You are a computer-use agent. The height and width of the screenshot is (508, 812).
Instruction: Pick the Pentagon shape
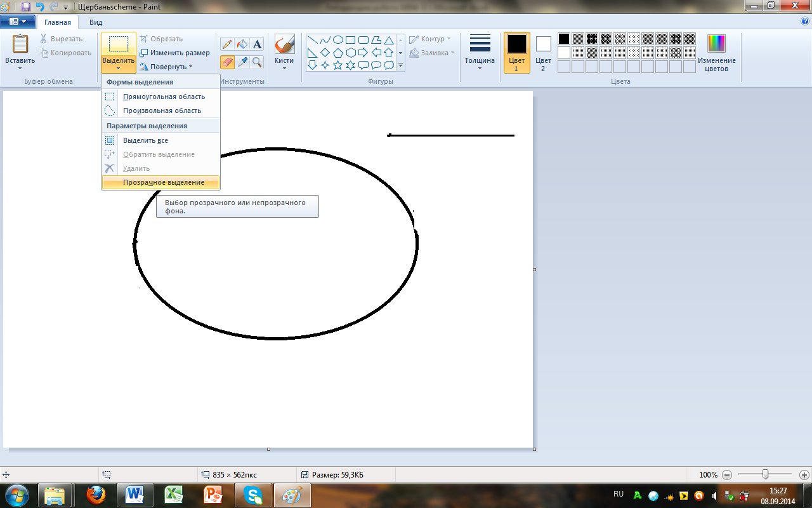338,53
